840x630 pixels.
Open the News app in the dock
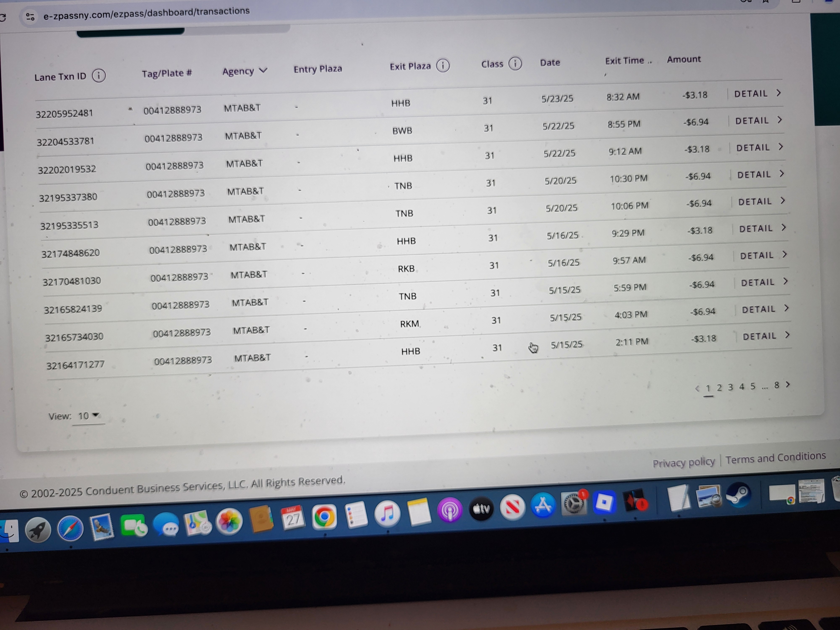[x=512, y=507]
